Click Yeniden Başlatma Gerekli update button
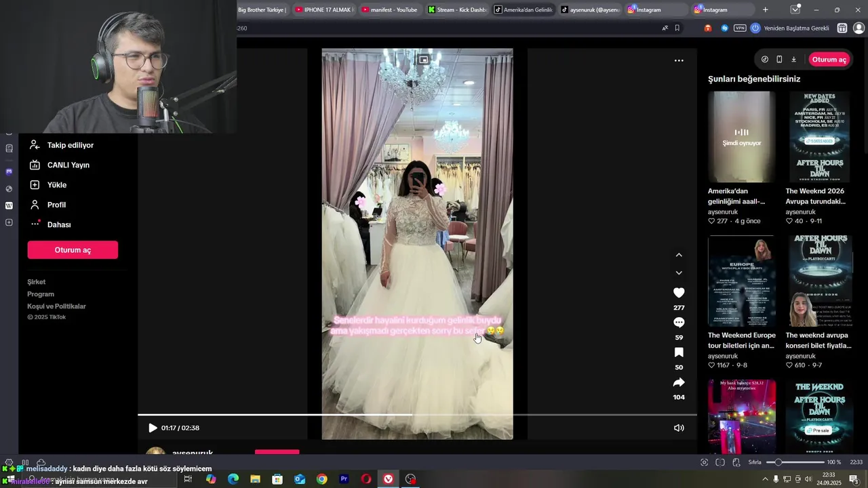868x488 pixels. click(789, 28)
